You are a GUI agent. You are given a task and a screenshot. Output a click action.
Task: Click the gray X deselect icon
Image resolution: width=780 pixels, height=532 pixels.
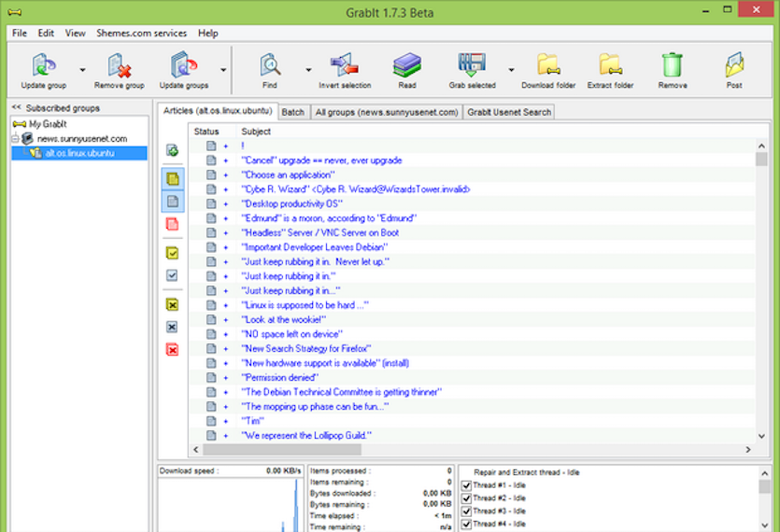[x=172, y=327]
